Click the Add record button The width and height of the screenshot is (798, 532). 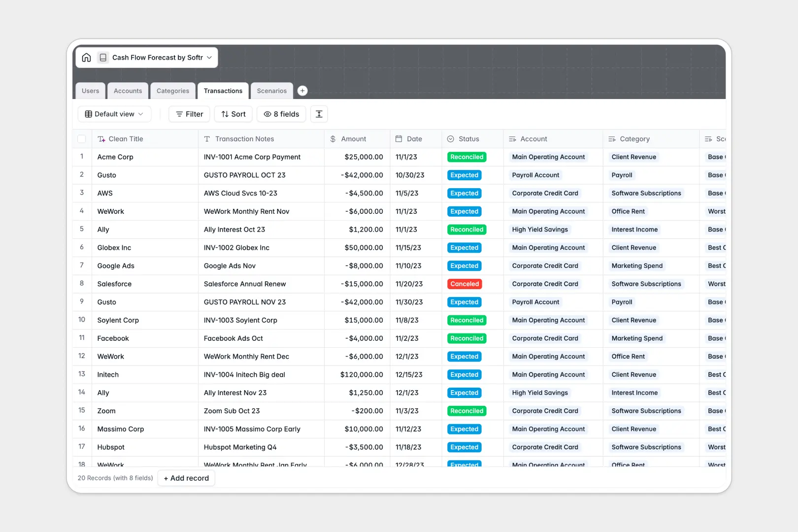point(186,478)
